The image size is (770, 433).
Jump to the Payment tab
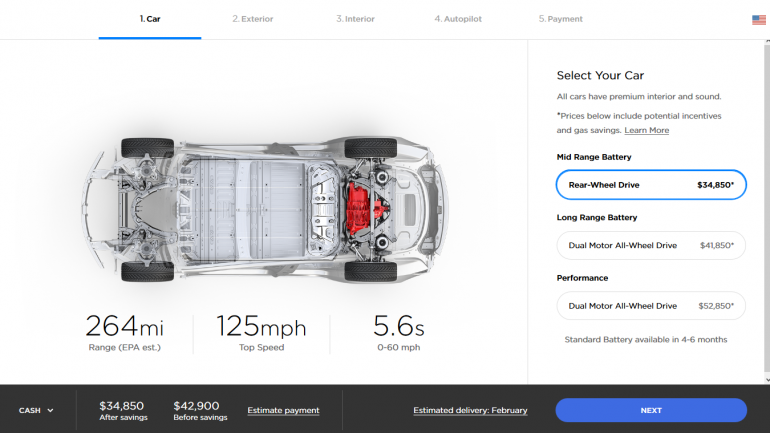(x=560, y=19)
